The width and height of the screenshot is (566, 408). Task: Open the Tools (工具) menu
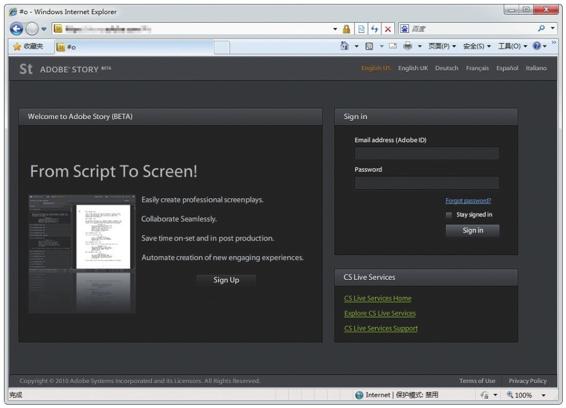click(513, 46)
